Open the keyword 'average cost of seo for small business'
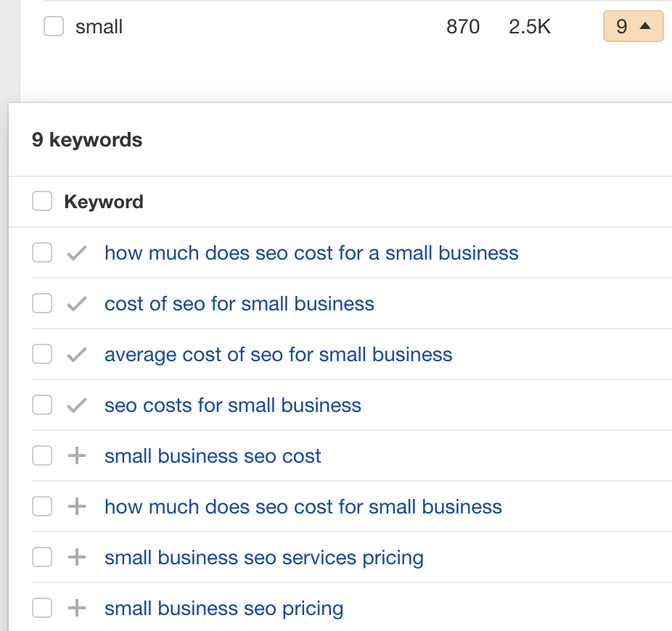Screen dimensions: 672x631 [x=279, y=354]
